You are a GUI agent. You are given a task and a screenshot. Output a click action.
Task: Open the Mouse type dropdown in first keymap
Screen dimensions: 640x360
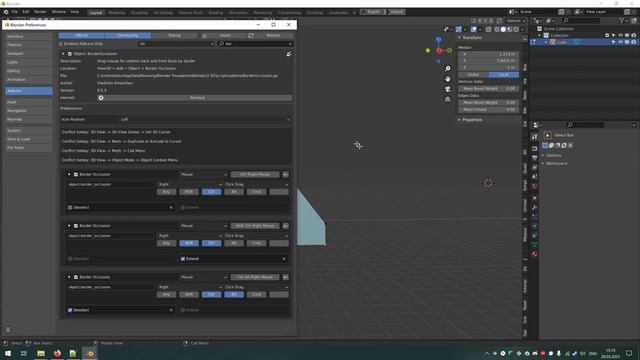pyautogui.click(x=204, y=174)
